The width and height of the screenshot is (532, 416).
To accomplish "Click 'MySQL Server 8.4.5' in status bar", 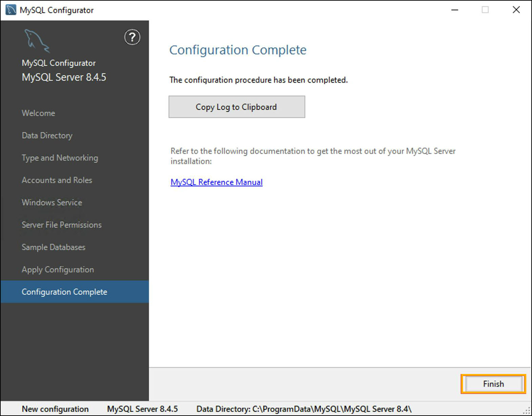I will (142, 409).
